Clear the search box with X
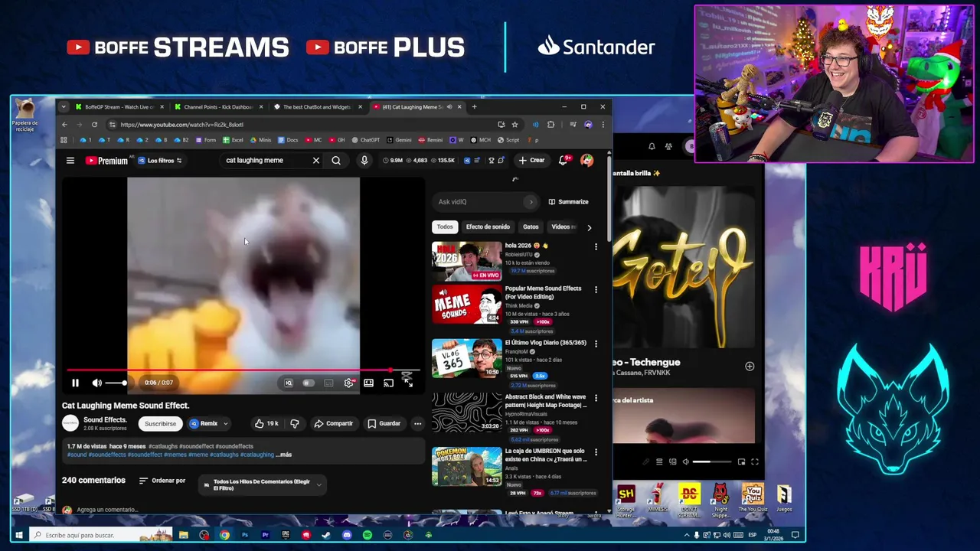Screen dimensions: 980x551 coord(315,161)
